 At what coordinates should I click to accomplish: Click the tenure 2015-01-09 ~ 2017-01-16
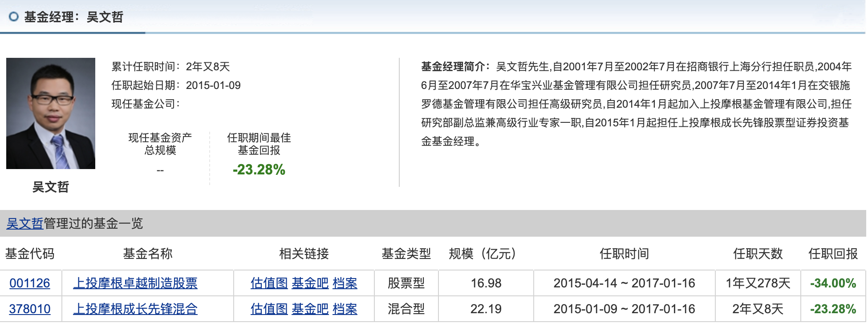(625, 309)
